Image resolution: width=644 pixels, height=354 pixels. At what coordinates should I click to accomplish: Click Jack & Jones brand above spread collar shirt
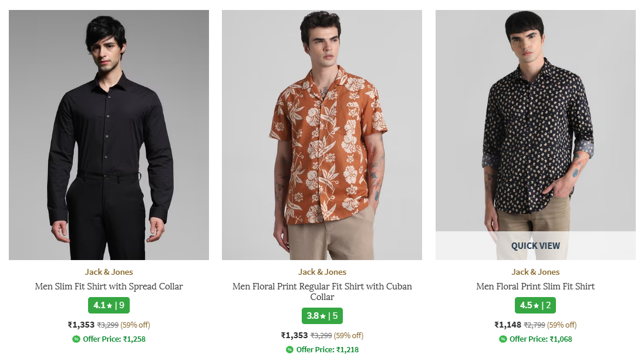(109, 272)
